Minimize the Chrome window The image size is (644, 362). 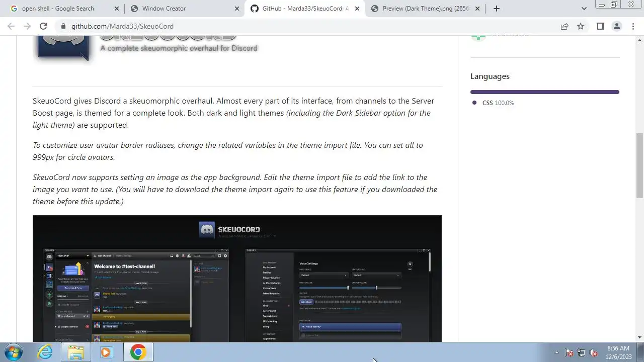coord(602,5)
